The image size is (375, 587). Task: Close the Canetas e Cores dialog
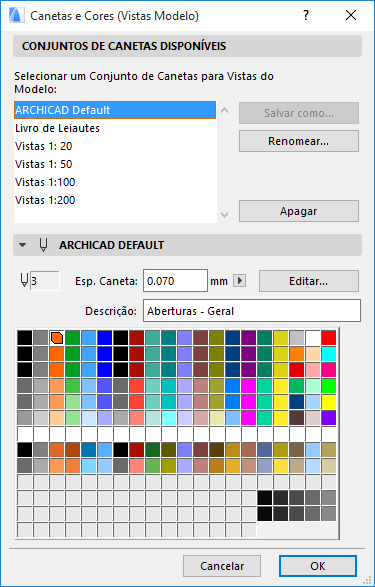tap(351, 16)
